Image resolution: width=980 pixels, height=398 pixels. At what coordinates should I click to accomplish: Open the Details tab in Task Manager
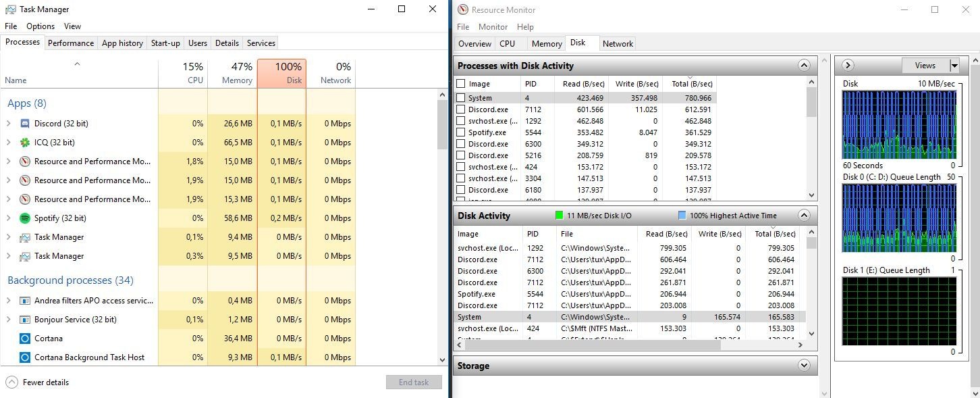(x=227, y=43)
